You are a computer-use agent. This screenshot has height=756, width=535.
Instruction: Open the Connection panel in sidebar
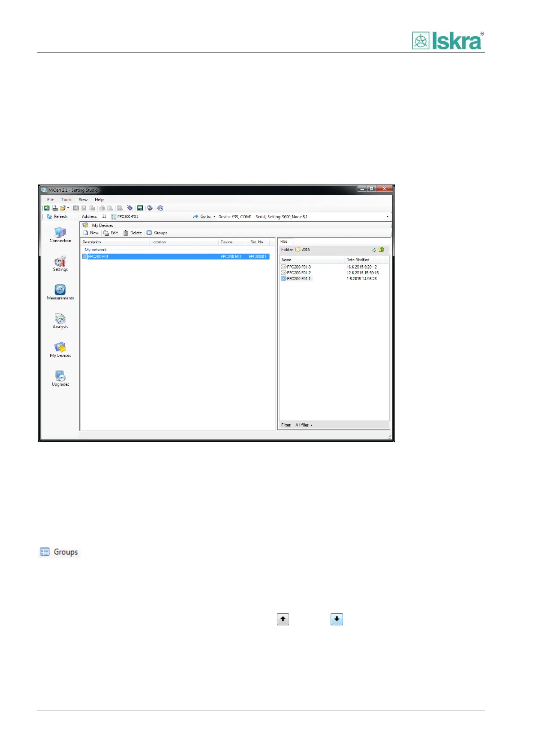pos(60,234)
